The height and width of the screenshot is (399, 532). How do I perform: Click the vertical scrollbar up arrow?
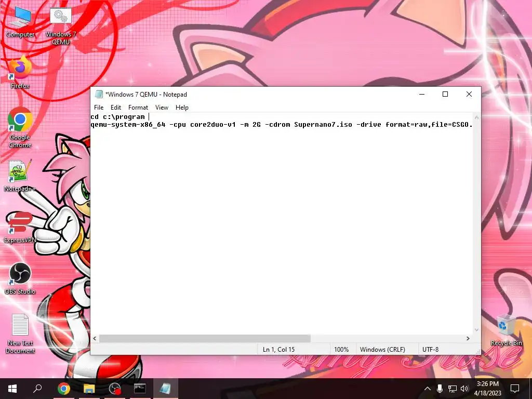[477, 117]
